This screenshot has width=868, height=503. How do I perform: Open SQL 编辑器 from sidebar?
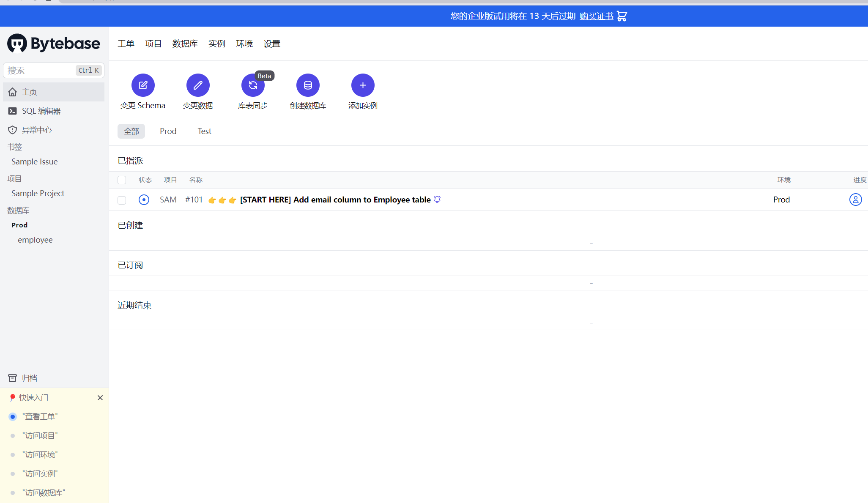click(54, 111)
